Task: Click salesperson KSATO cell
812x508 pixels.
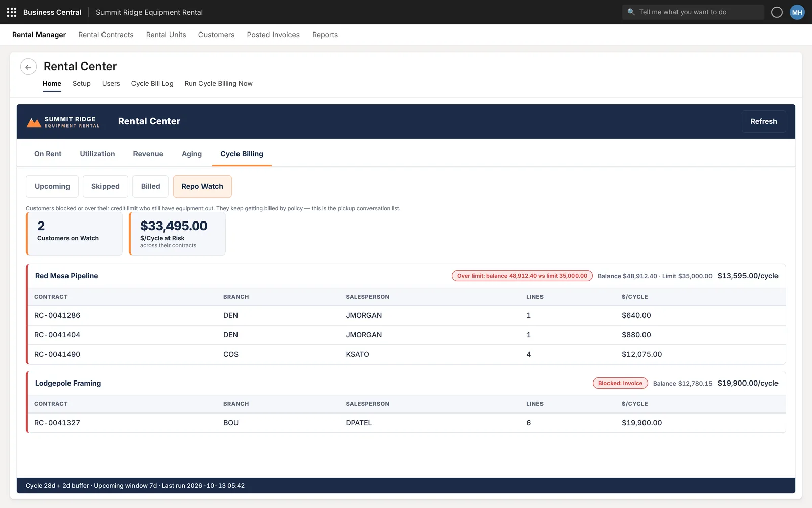Action: tap(358, 354)
